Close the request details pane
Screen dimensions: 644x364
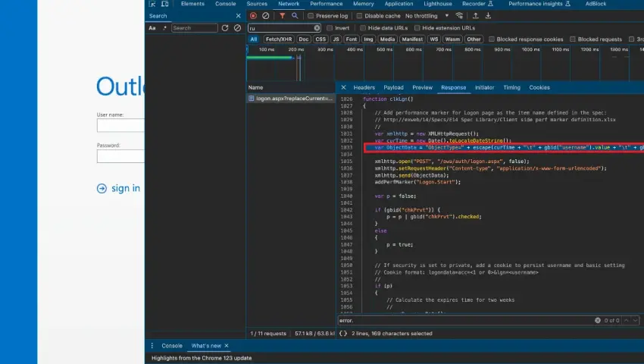click(343, 87)
